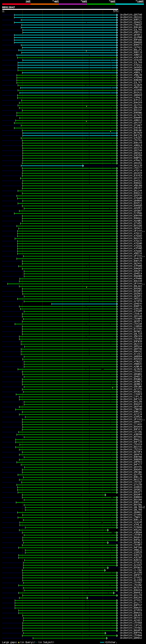Click the UniRef100_B9H213 entry
The height and width of the screenshot is (644, 146).
131,193
